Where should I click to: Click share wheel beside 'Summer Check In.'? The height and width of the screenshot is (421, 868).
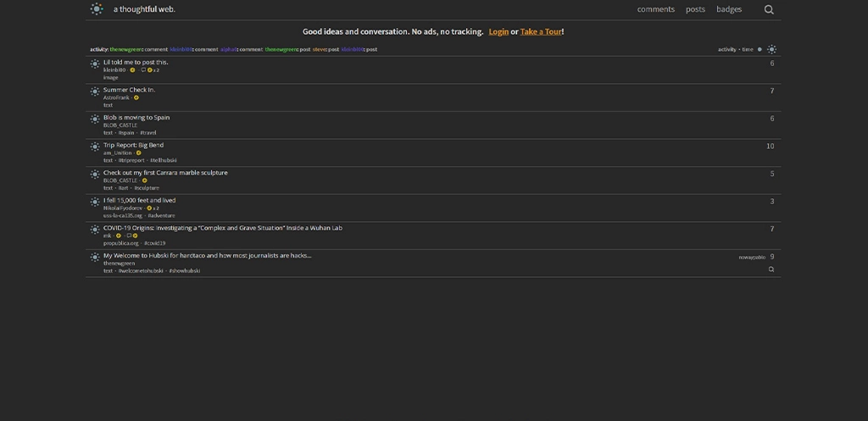click(x=95, y=91)
